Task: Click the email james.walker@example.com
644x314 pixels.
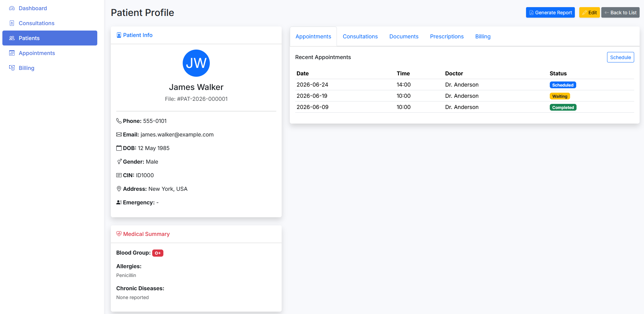Action: [177, 134]
